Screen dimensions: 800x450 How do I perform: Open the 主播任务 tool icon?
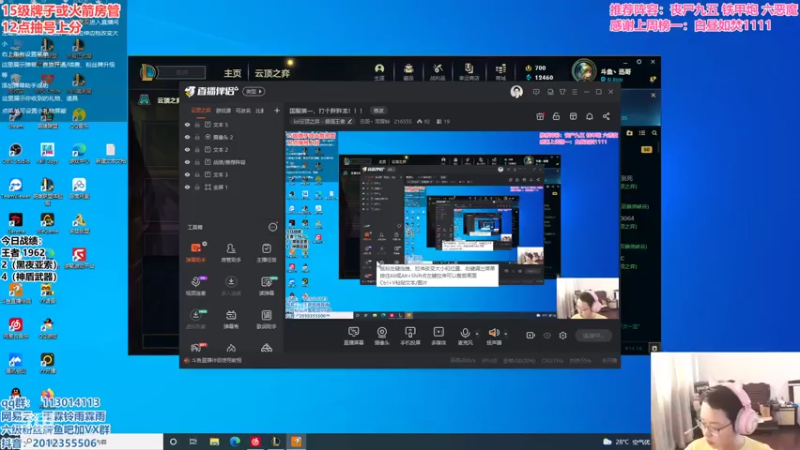266,252
